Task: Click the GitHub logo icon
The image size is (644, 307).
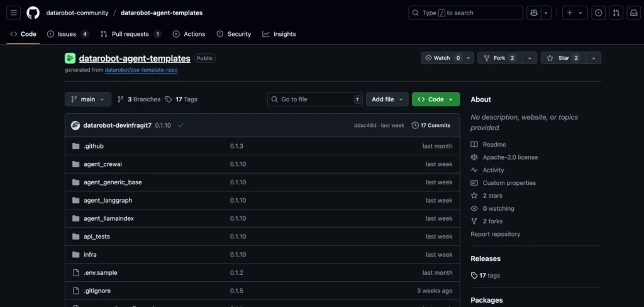Action: coord(33,13)
